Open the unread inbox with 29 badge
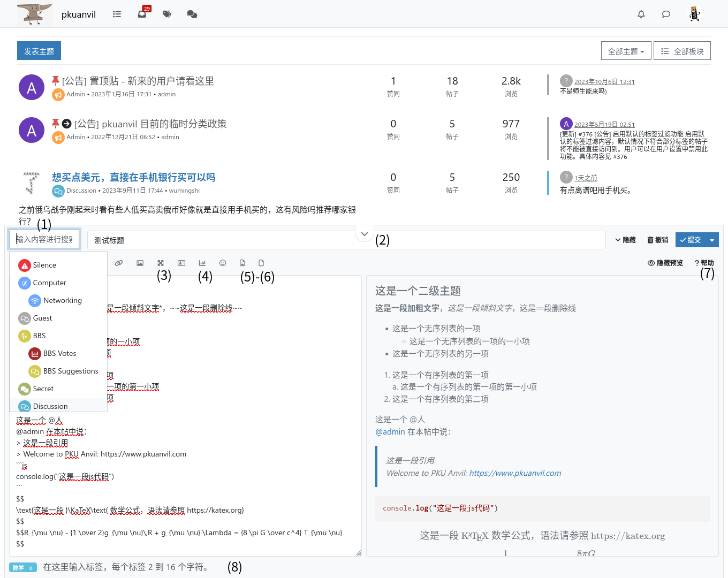The image size is (728, 578). coord(142,14)
